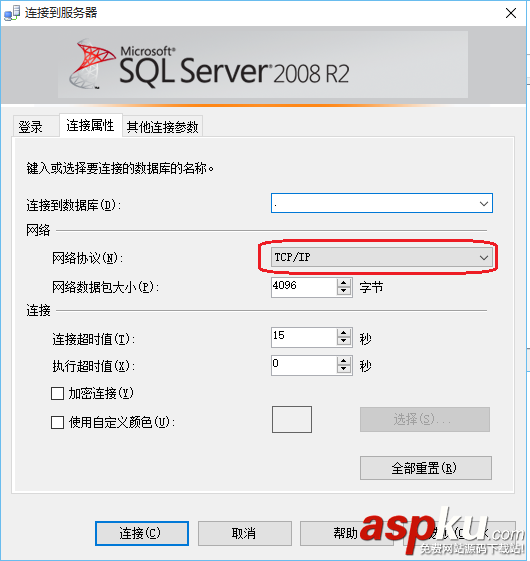This screenshot has width=530, height=561.
Task: Increase the 连接超时值 with the up arrow
Action: click(x=344, y=333)
